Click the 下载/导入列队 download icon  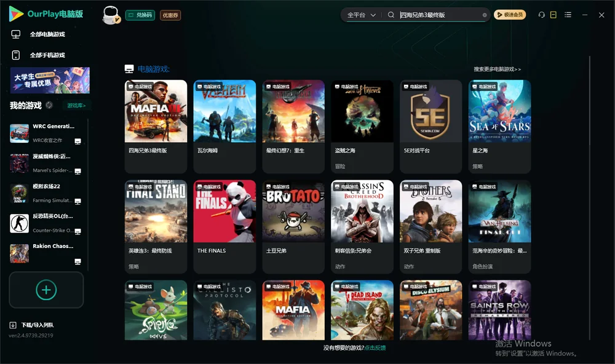pos(13,325)
